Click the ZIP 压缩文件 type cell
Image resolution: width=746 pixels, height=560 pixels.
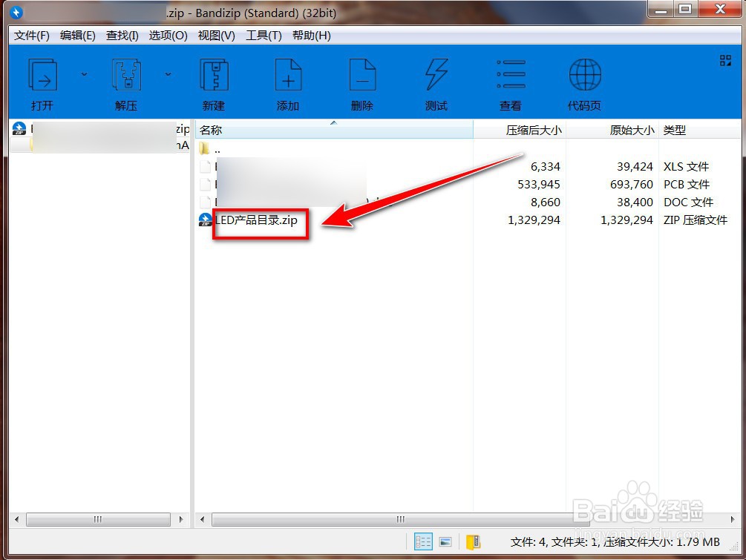click(695, 220)
